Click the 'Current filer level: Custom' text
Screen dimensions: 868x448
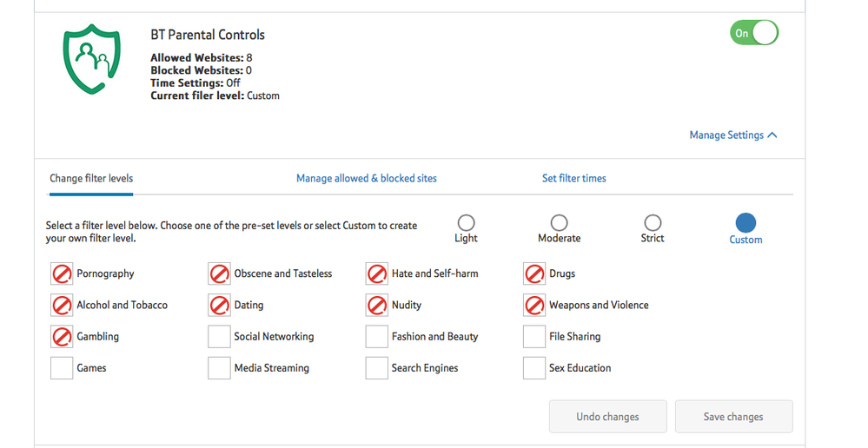[215, 96]
